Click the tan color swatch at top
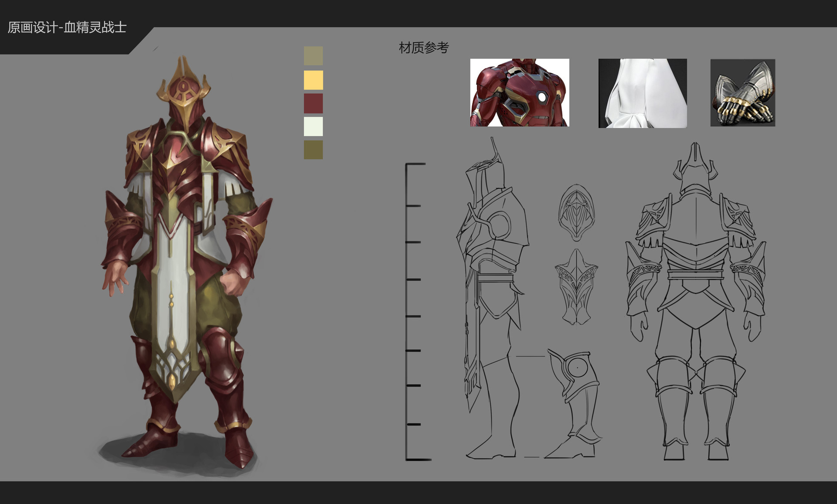Screen dimensions: 837x504 point(313,56)
